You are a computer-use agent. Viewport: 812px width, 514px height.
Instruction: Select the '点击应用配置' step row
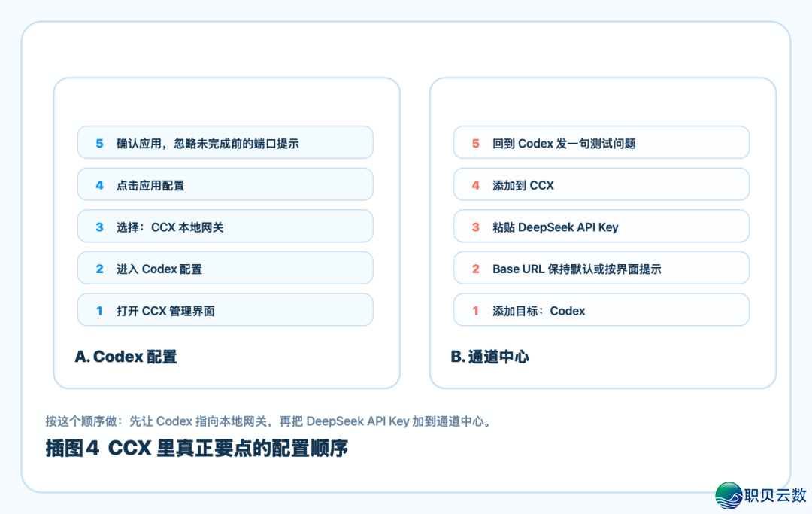pyautogui.click(x=226, y=184)
